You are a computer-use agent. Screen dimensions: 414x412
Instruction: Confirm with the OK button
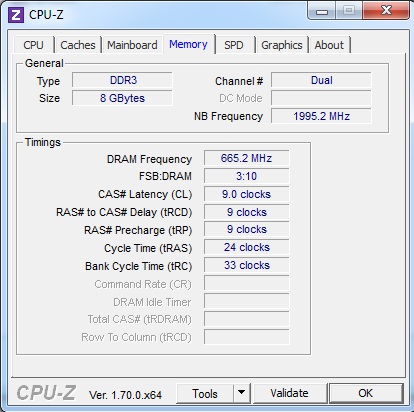pyautogui.click(x=366, y=393)
